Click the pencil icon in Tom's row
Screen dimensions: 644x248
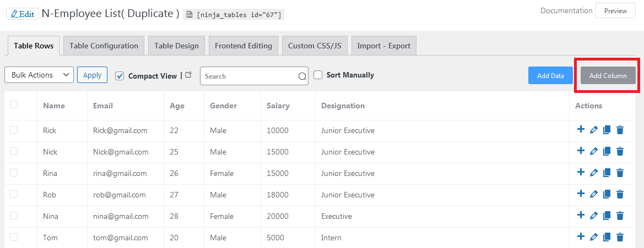(593, 238)
